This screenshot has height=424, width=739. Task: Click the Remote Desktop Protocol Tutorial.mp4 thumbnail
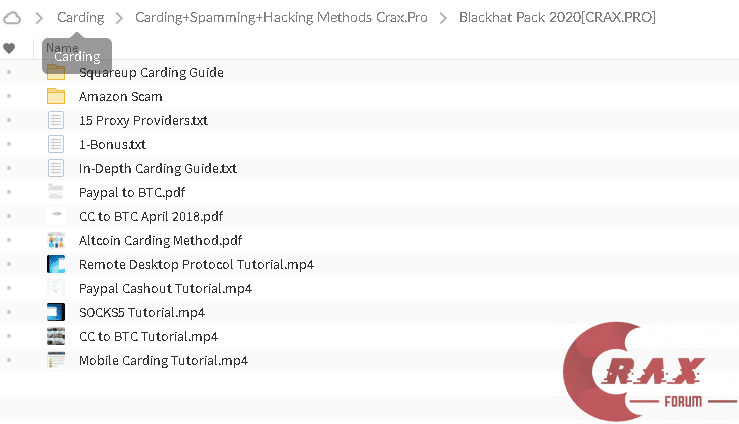tap(56, 264)
